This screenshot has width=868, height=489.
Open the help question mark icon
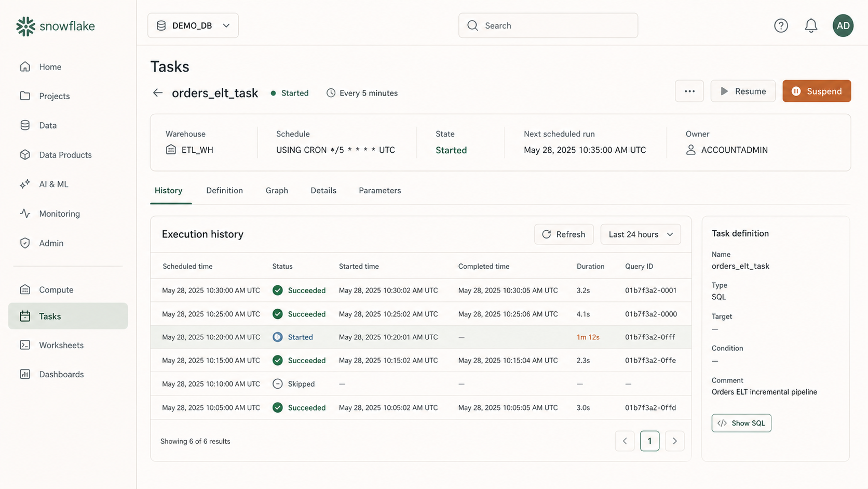pos(781,25)
